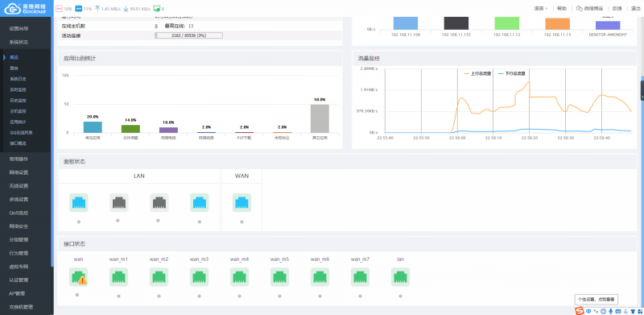
Task: Click the second gray LAN port icon
Action: 159,203
